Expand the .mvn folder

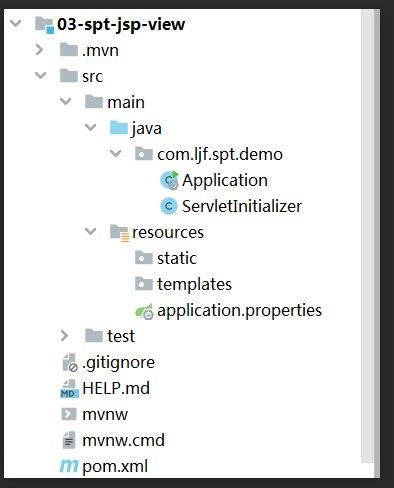point(39,50)
